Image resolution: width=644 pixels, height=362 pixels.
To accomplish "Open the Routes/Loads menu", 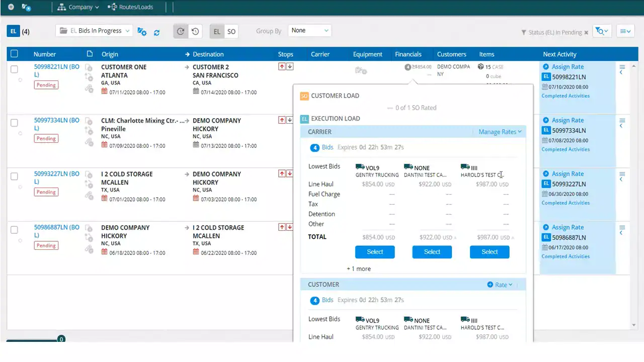I will tap(130, 7).
